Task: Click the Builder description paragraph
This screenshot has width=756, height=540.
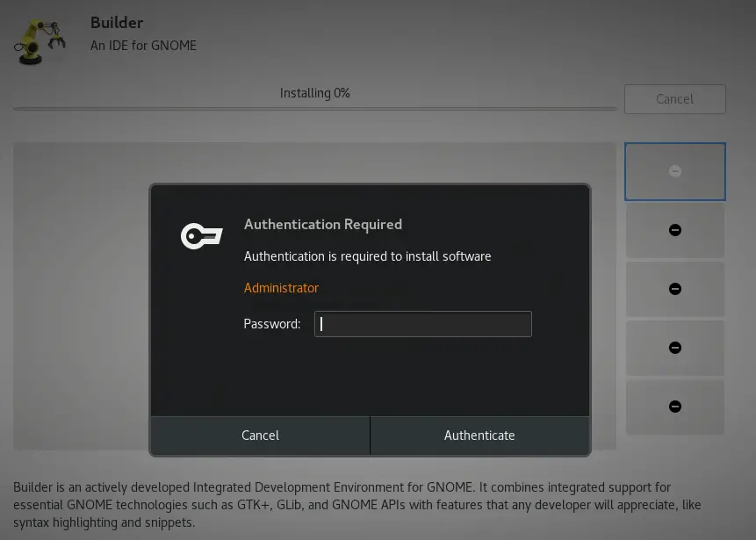Action: click(x=357, y=505)
